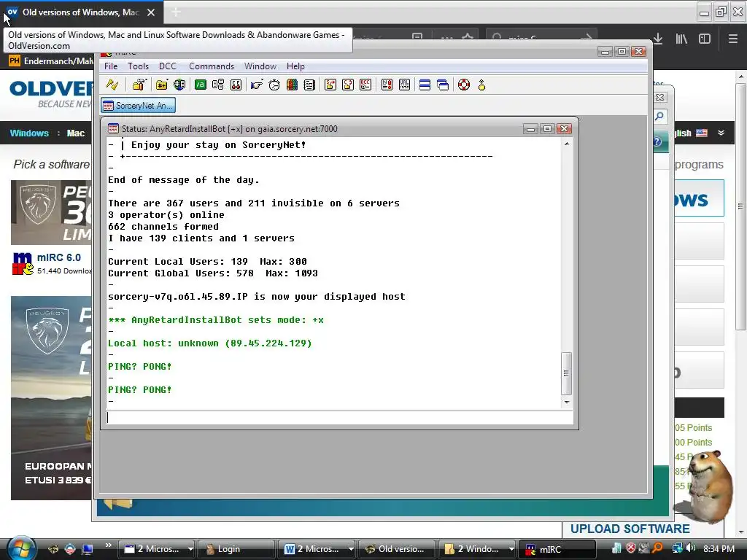This screenshot has width=747, height=560.
Task: Expand the 2 Windo... taskbar group arrow
Action: [x=511, y=549]
